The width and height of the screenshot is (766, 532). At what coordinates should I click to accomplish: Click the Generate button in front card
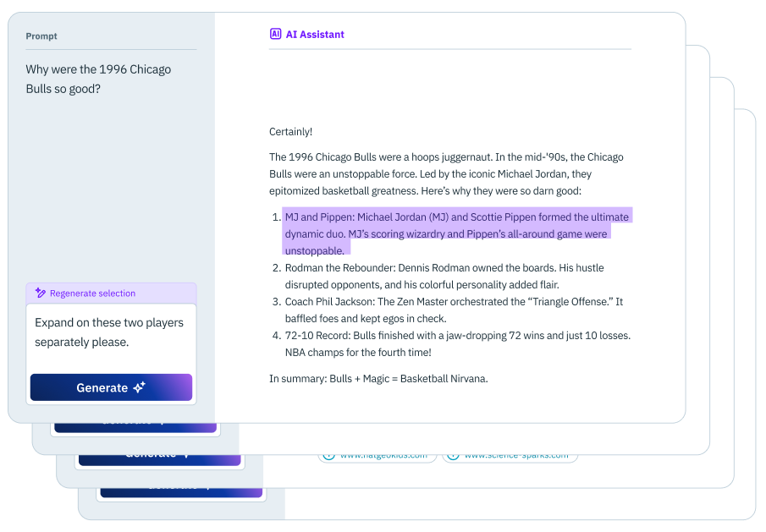coord(111,387)
